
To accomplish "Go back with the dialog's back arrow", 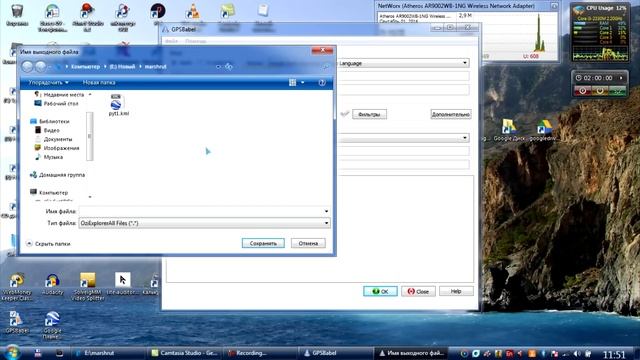I will (x=27, y=67).
